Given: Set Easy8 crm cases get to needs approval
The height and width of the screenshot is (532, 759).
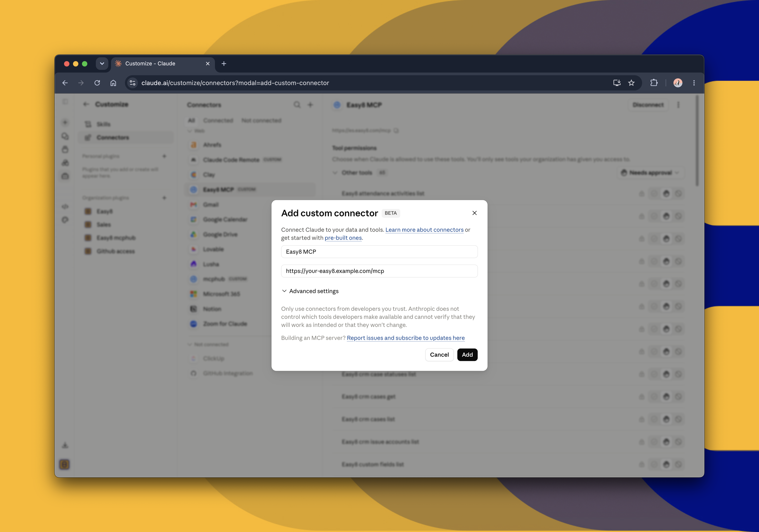Looking at the screenshot, I should (666, 397).
